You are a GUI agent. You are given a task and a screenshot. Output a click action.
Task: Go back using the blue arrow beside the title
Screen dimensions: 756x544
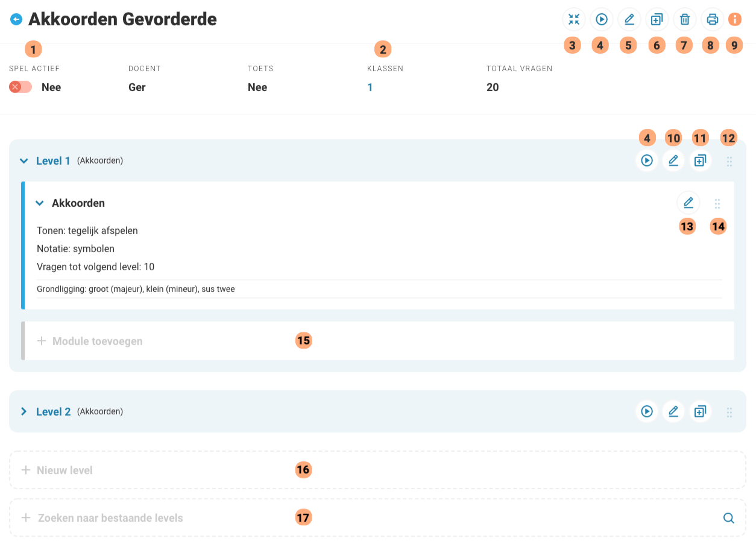16,19
